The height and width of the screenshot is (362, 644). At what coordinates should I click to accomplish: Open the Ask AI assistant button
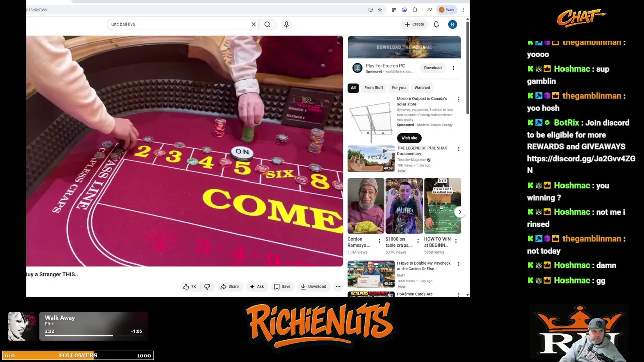(256, 287)
